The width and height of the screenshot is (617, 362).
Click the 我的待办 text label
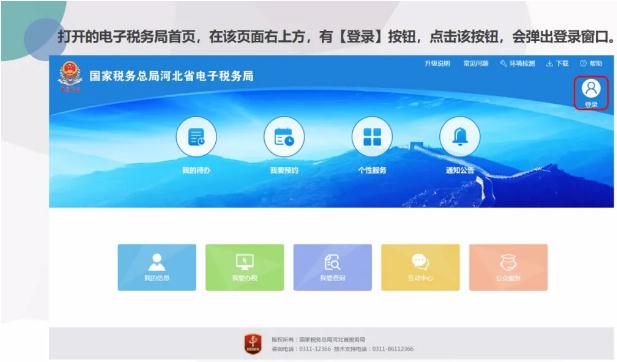pyautogui.click(x=196, y=170)
